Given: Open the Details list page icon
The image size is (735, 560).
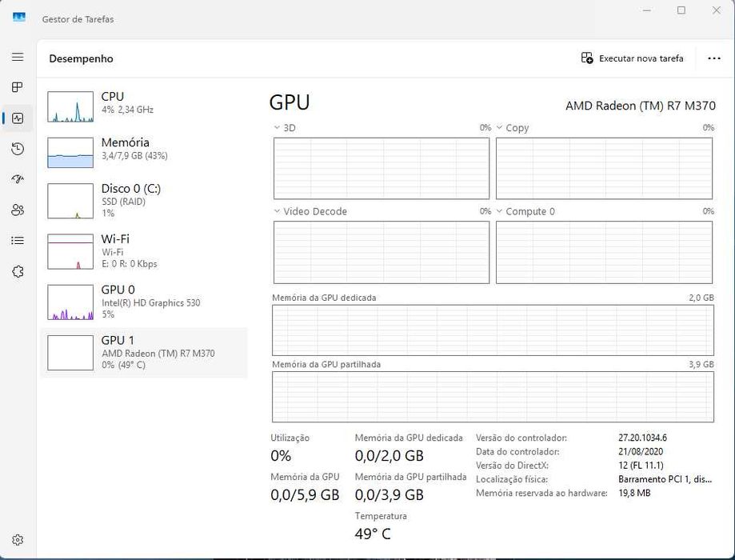Looking at the screenshot, I should [18, 240].
